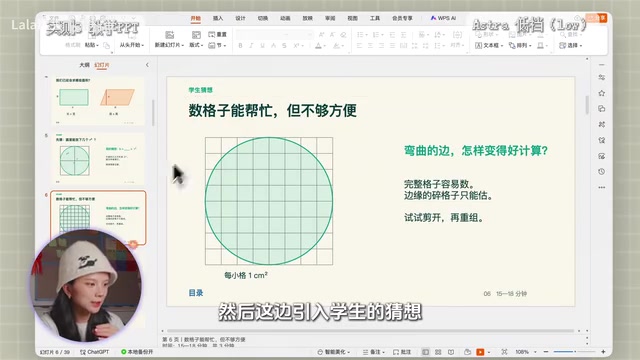Click the history clock icon in the right sidebar
Viewport: 640px width, 360px height.
click(602, 172)
